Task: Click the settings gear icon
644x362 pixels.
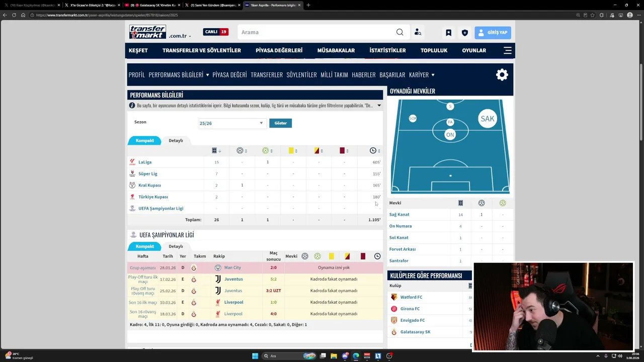Action: pyautogui.click(x=502, y=75)
